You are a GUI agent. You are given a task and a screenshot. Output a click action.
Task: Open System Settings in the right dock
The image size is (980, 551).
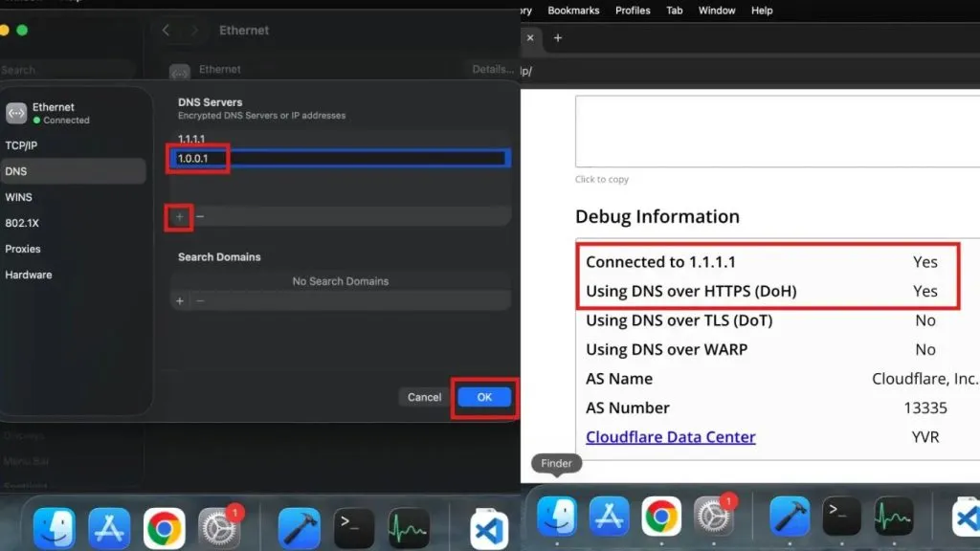click(x=713, y=517)
